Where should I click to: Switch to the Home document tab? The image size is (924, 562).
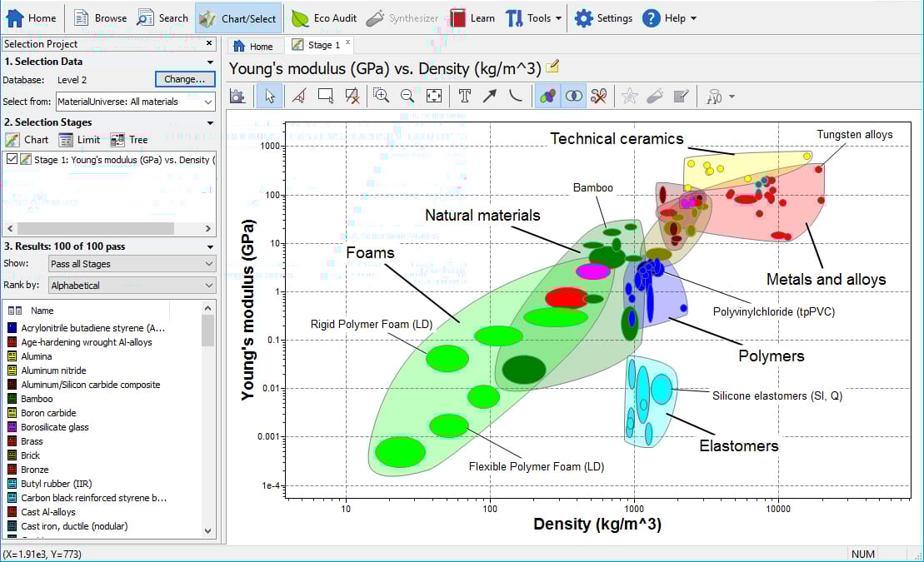click(253, 46)
